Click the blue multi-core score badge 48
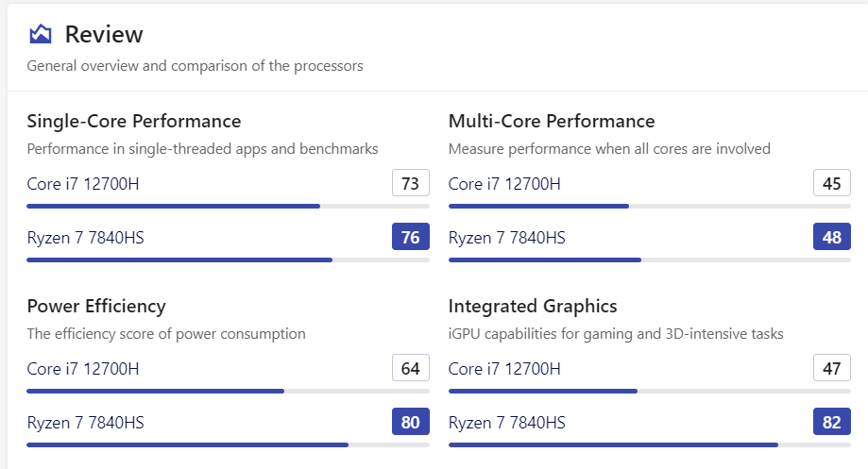Viewport: 868px width, 469px height. tap(831, 237)
